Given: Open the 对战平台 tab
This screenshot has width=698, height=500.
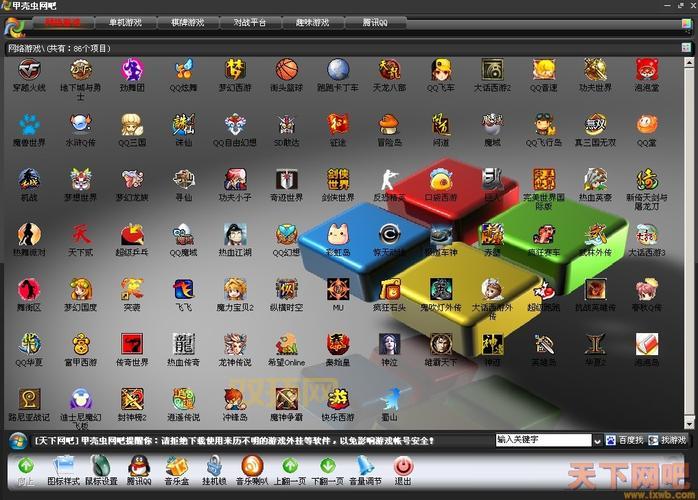Looking at the screenshot, I should [x=250, y=21].
